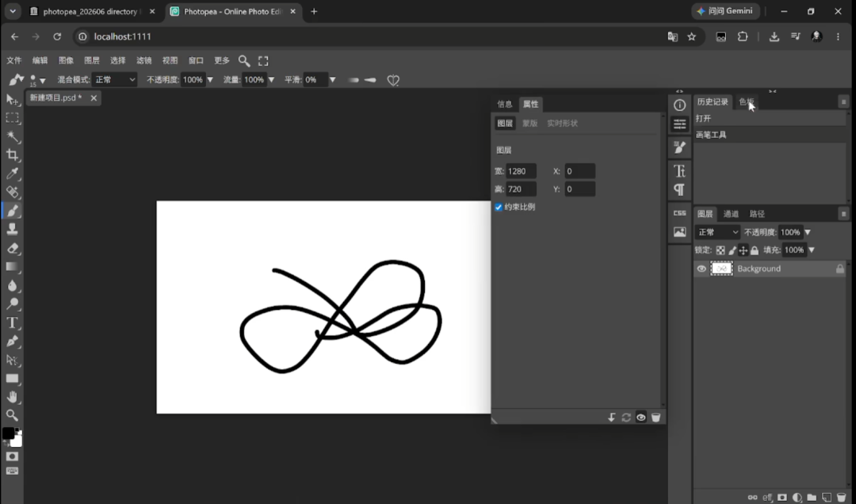
Task: Open the 填充 dropdown arrow
Action: pos(812,250)
